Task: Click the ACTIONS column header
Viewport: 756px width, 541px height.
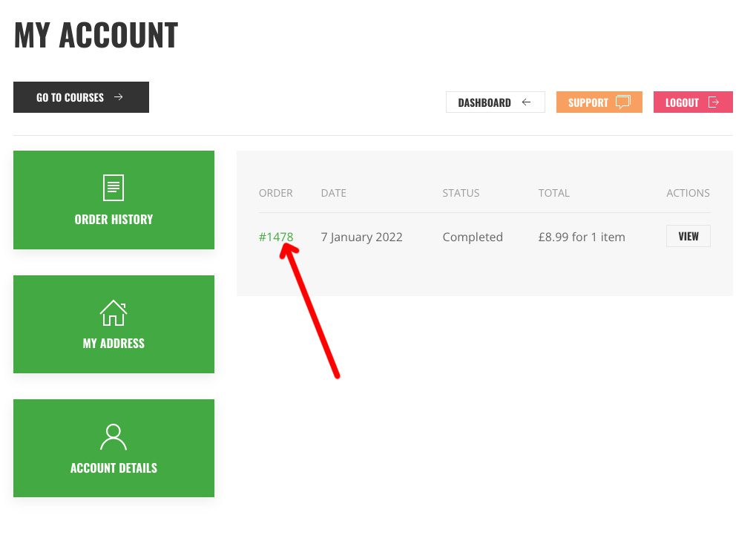Action: point(688,193)
